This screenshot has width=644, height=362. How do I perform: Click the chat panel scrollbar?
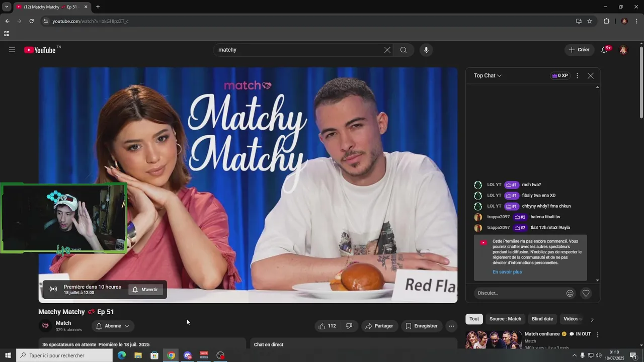(x=597, y=184)
